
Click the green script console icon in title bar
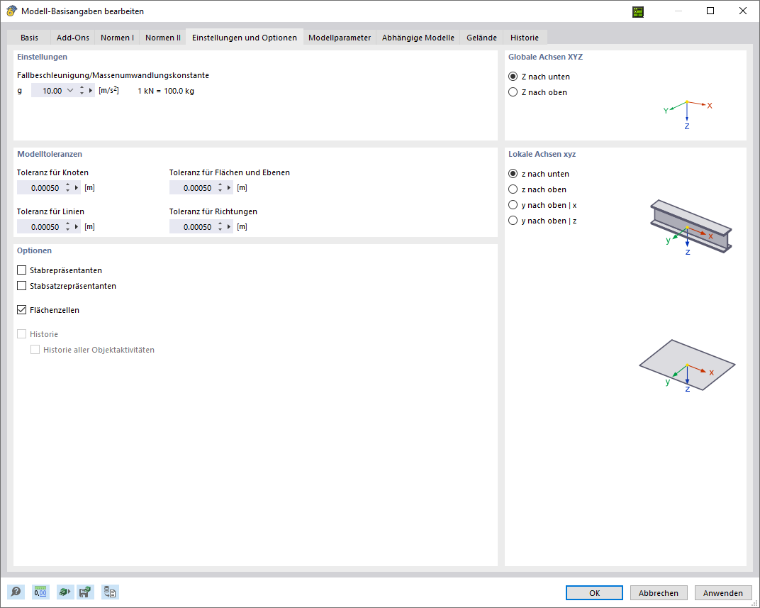coord(638,12)
